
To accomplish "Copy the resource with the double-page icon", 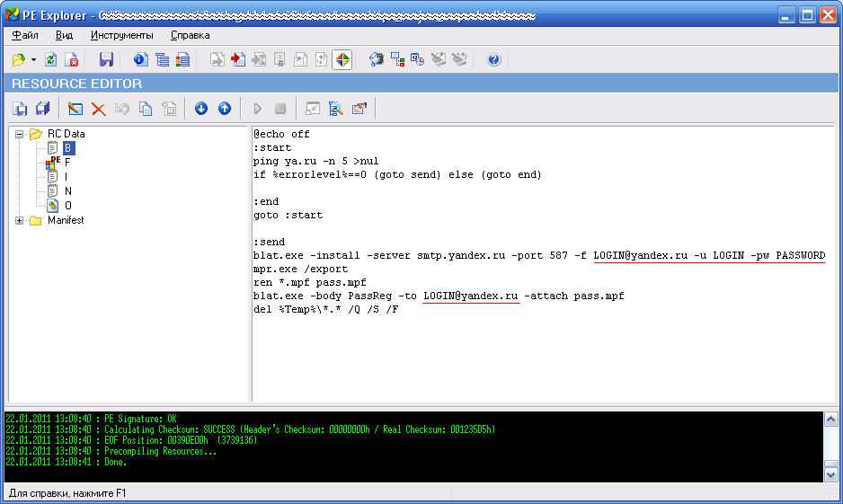I will click(x=146, y=109).
